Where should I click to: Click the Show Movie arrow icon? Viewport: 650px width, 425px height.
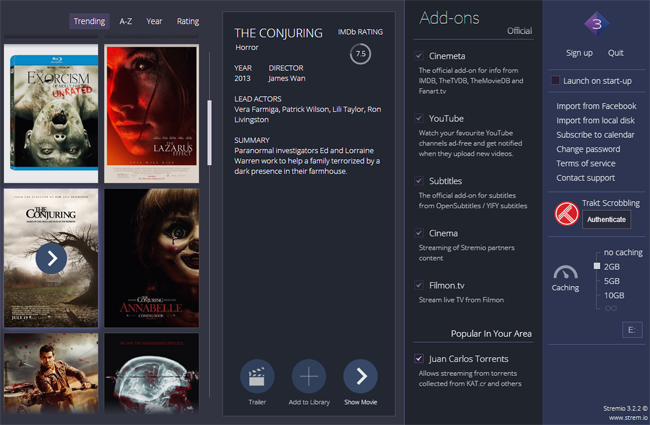point(360,376)
